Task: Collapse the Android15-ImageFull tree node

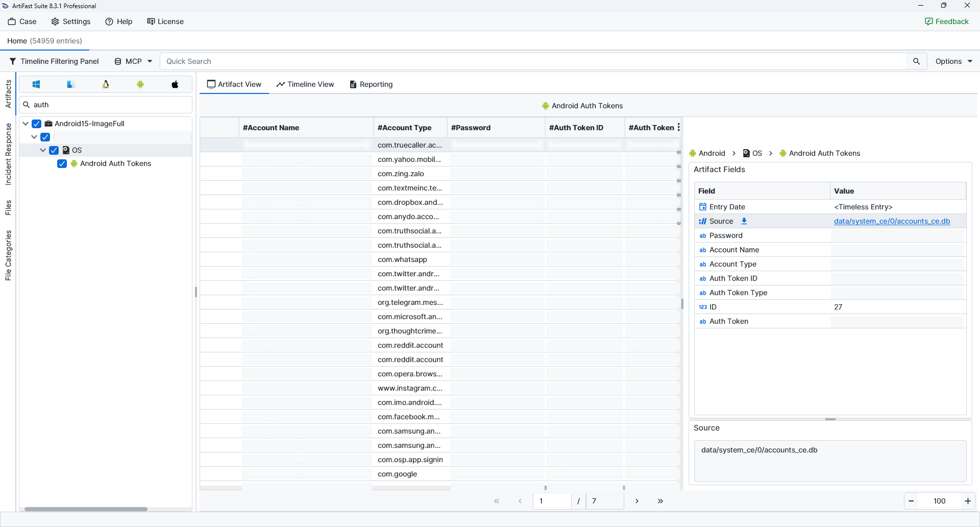Action: click(x=26, y=124)
